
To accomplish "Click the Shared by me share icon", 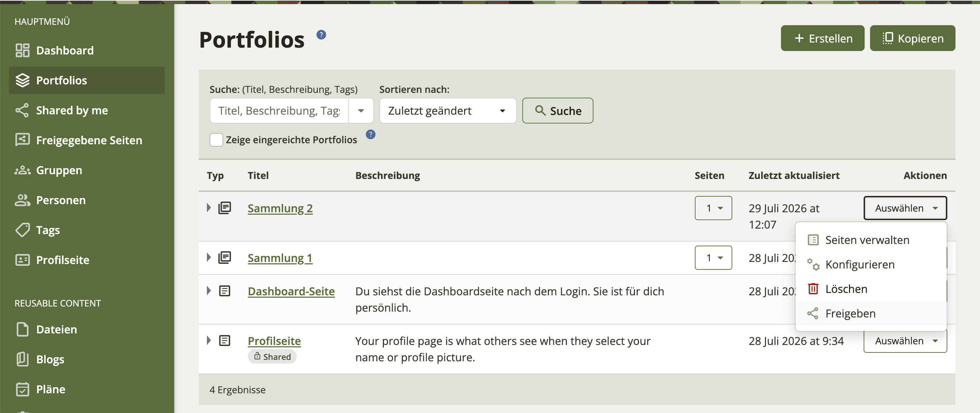I will tap(22, 110).
